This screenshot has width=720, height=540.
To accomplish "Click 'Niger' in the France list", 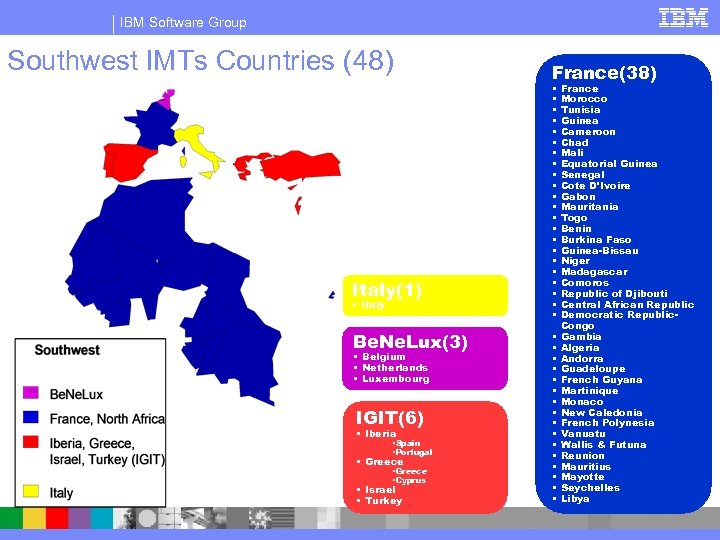I will click(x=575, y=261).
